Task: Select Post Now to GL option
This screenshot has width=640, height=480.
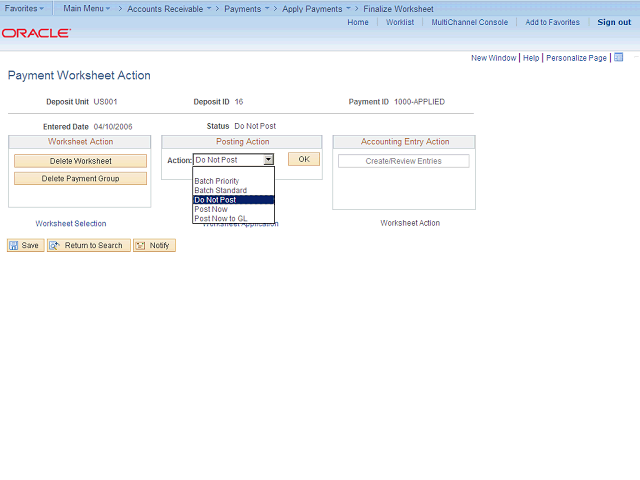Action: pyautogui.click(x=233, y=218)
